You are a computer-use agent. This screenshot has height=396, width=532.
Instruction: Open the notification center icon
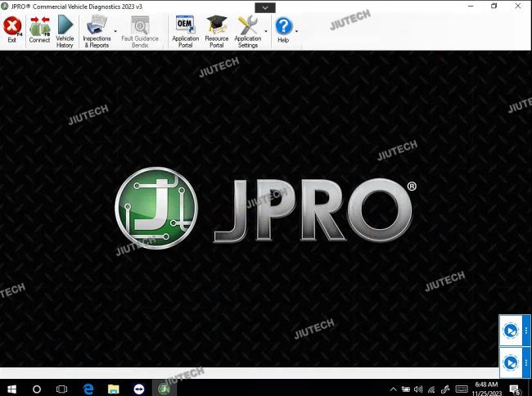516,389
